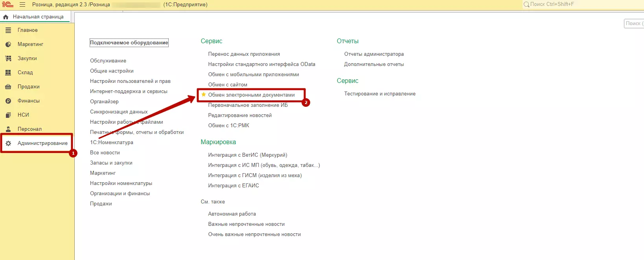Click the functions menu search box Поиск
Image resolution: width=644 pixels, height=260 pixels.
click(634, 24)
